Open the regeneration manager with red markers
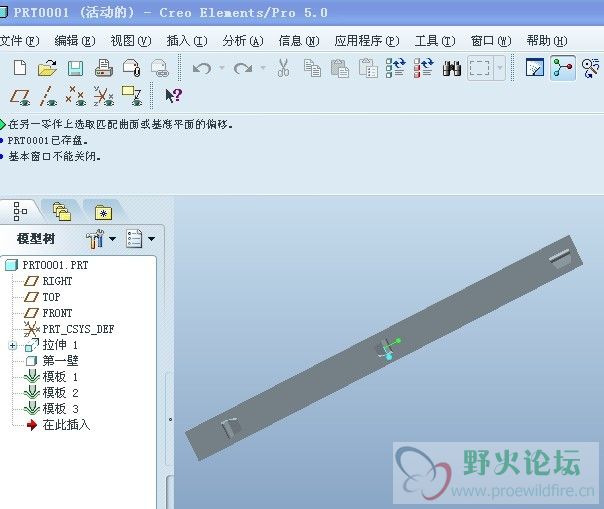 [424, 68]
